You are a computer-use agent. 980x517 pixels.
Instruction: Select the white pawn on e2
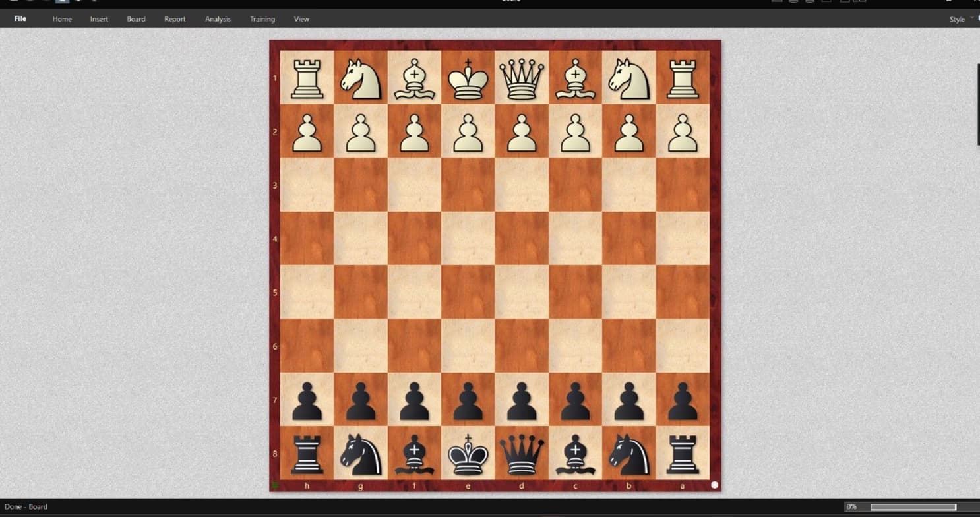click(468, 132)
